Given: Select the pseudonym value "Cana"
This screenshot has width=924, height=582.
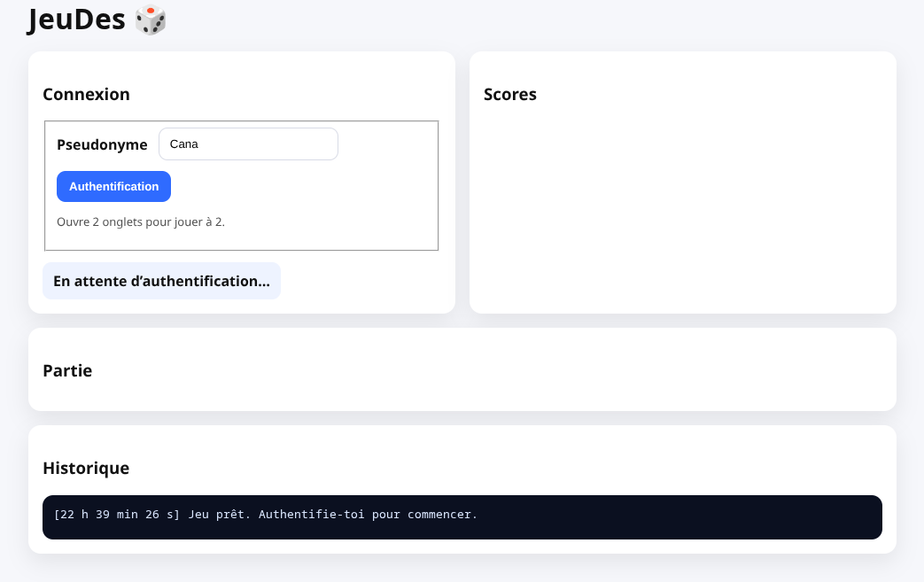Looking at the screenshot, I should point(184,144).
